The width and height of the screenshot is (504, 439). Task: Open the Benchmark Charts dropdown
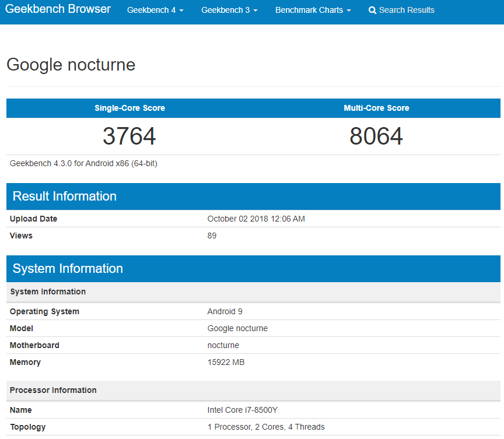(313, 10)
